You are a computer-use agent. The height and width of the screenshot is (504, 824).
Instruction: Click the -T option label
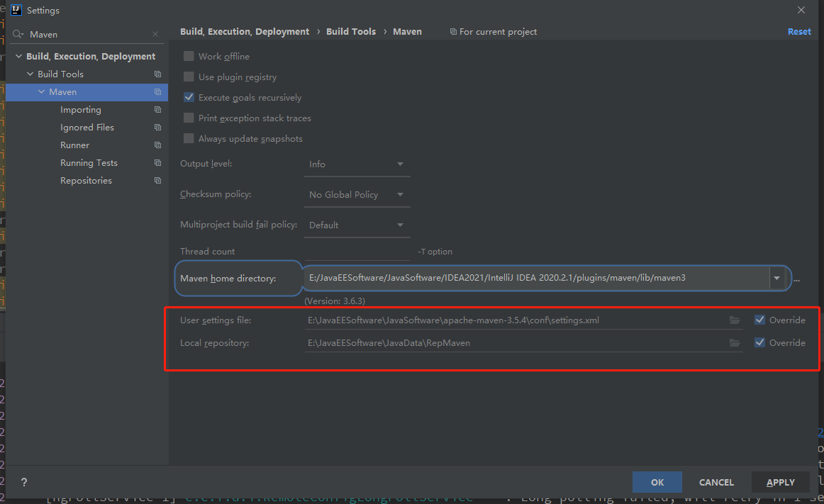coord(435,252)
